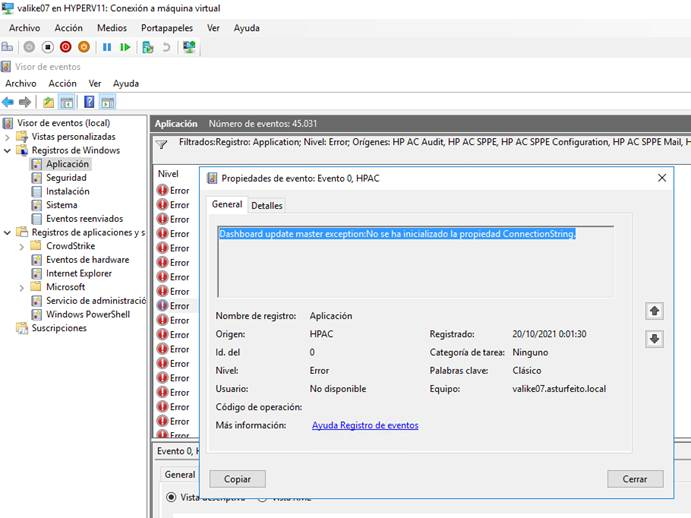Click the Enhanced Session monitor icon
Screen dimensions: 691x518
click(189, 47)
